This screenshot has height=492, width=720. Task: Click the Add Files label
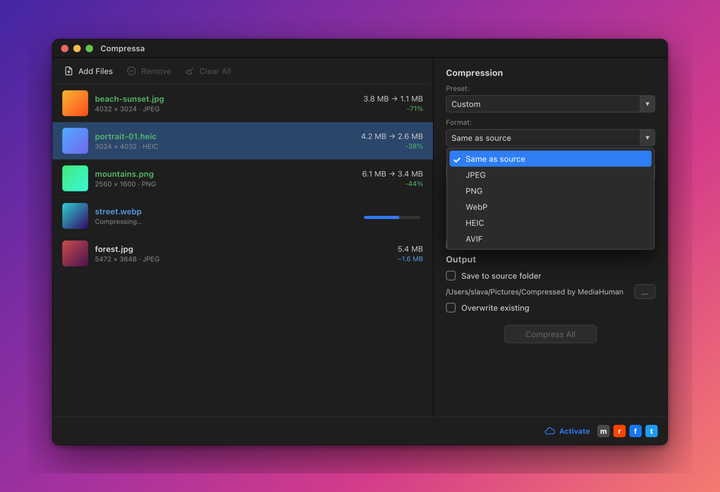[95, 71]
